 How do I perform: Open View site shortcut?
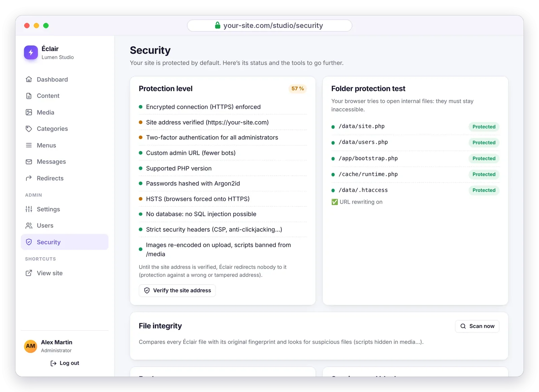[65, 273]
